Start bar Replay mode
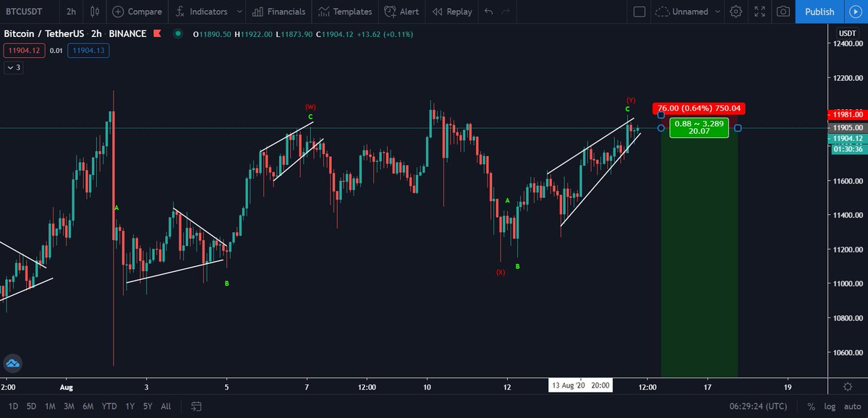 click(x=451, y=12)
